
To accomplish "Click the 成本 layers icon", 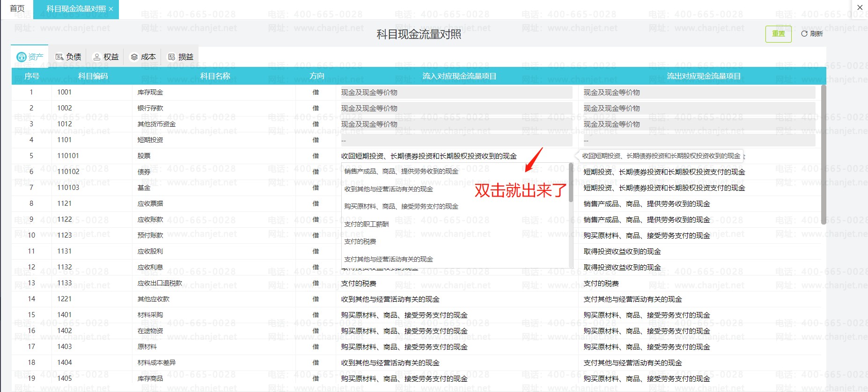I will [x=134, y=57].
